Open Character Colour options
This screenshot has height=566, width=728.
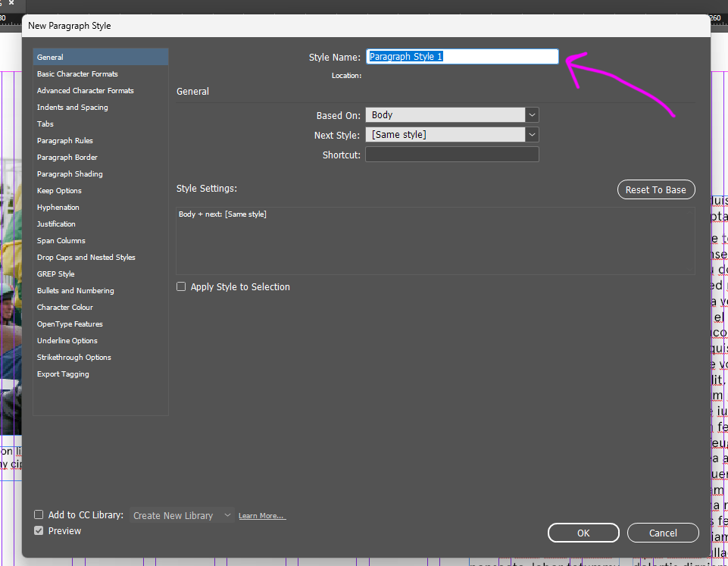65,307
